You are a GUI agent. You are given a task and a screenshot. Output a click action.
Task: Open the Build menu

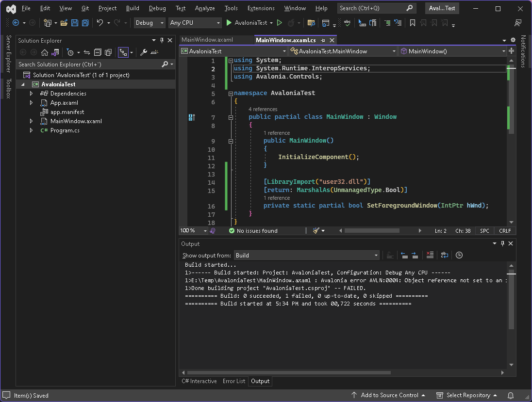click(x=132, y=8)
